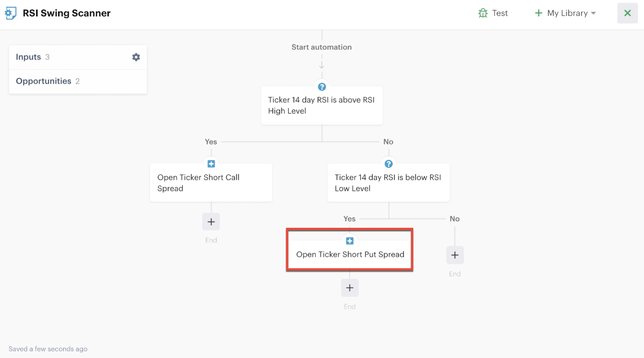Image resolution: width=644 pixels, height=358 pixels.
Task: Click the End label under the lower No branch
Action: pyautogui.click(x=455, y=274)
